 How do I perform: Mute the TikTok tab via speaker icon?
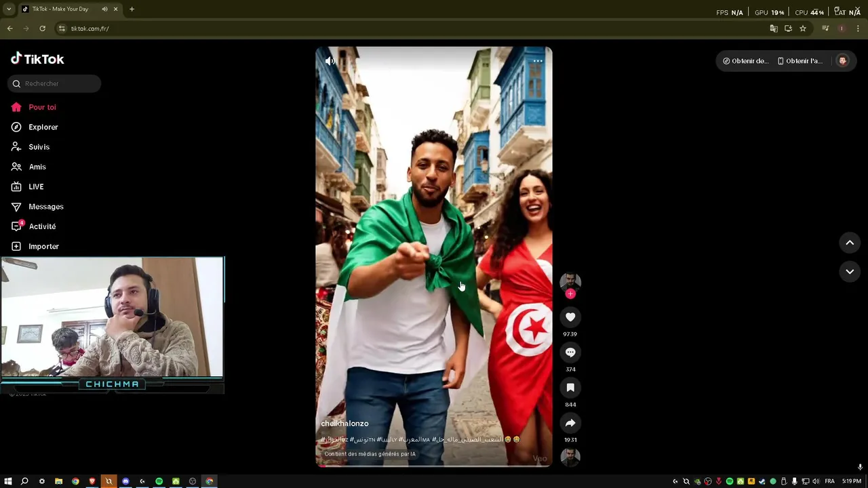[104, 9]
